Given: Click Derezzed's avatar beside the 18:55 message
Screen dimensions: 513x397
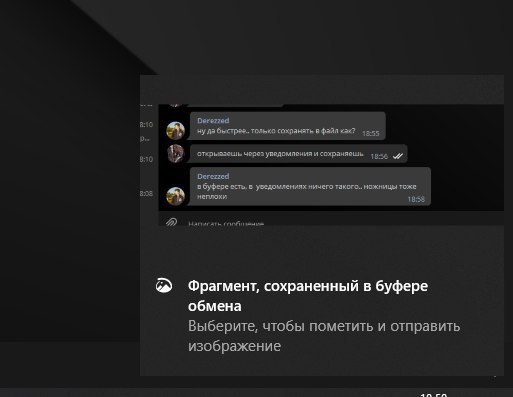Looking at the screenshot, I should (x=176, y=130).
